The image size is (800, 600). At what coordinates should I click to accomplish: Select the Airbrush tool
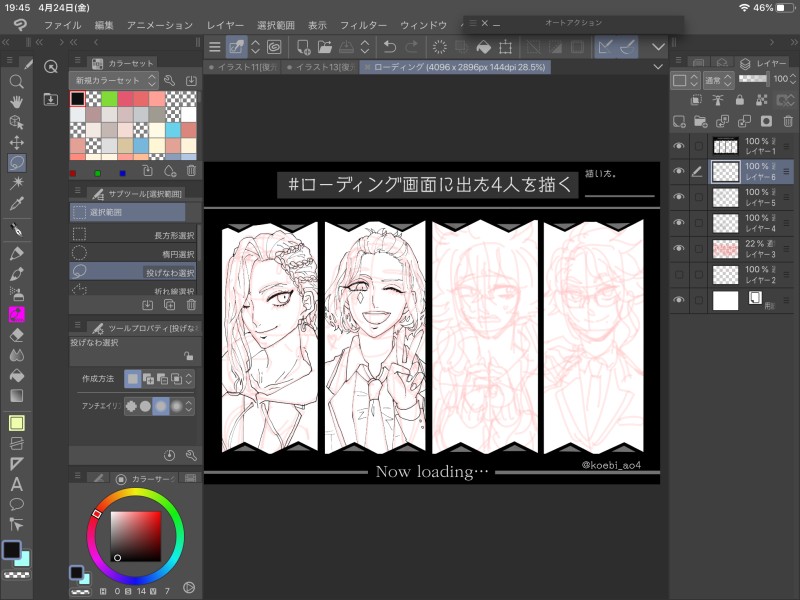click(x=16, y=294)
